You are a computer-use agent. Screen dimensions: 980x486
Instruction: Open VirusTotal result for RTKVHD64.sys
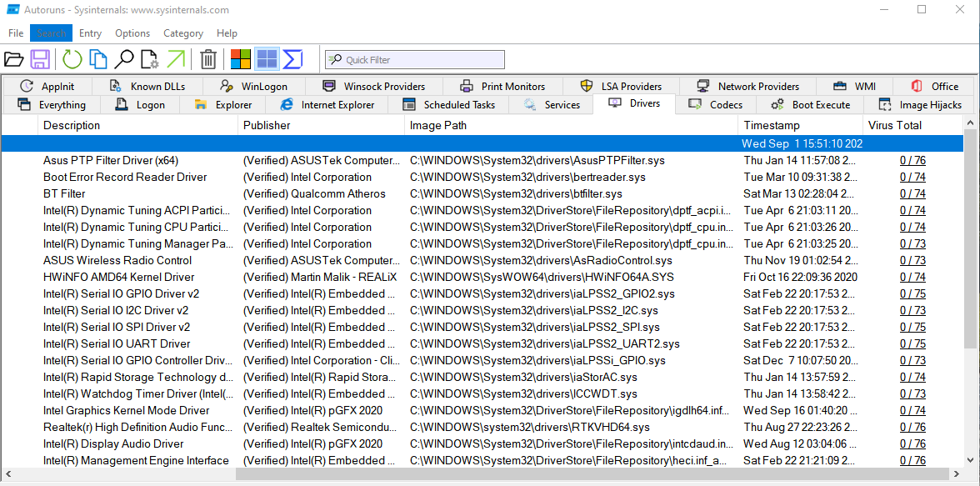[x=912, y=427]
